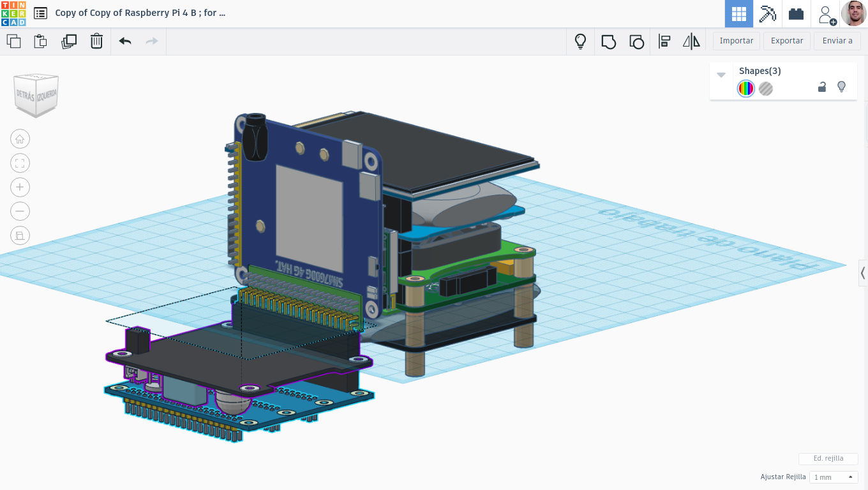Image resolution: width=868 pixels, height=490 pixels.
Task: Expand the right shapes panel arrow
Action: coord(863,273)
